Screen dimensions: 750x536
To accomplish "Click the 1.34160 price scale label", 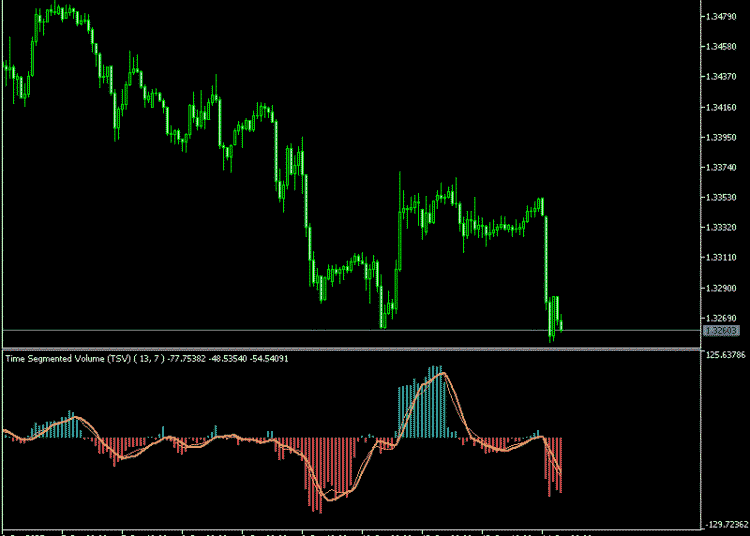I will point(721,107).
